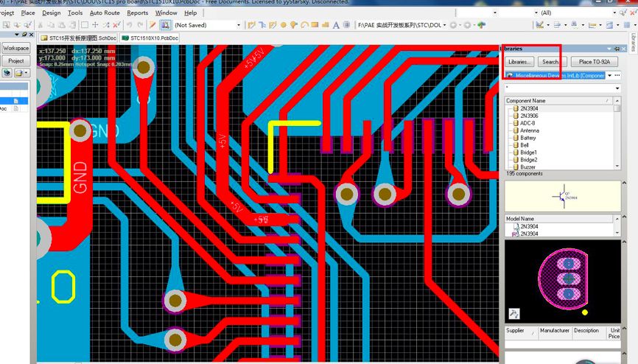Select the Bridge1 component
Image resolution: width=638 pixels, height=364 pixels.
[528, 153]
